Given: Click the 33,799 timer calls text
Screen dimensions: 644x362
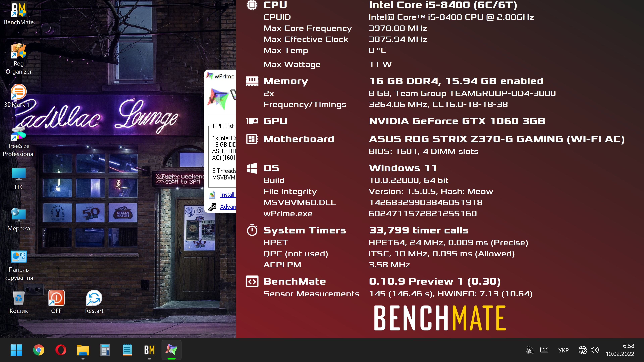Looking at the screenshot, I should tap(419, 230).
